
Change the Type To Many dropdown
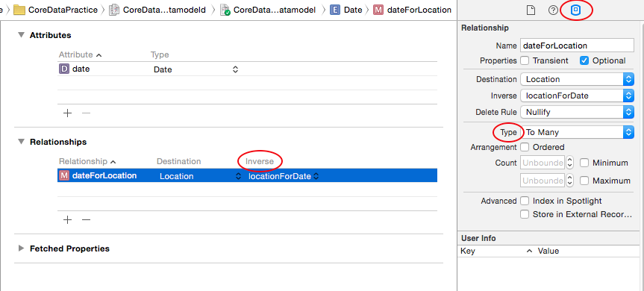577,132
